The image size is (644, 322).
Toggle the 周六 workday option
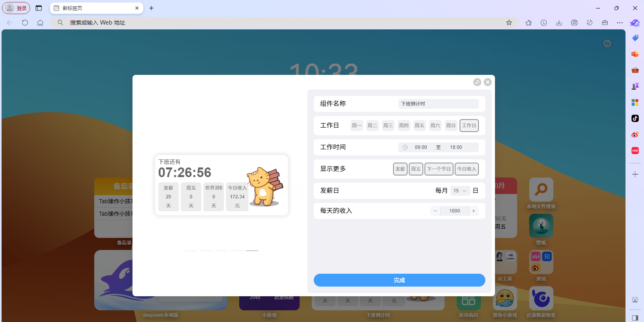[x=435, y=126]
